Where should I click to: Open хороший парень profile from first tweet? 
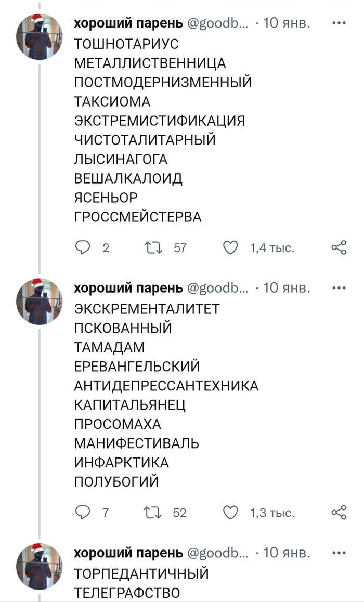pyautogui.click(x=128, y=23)
